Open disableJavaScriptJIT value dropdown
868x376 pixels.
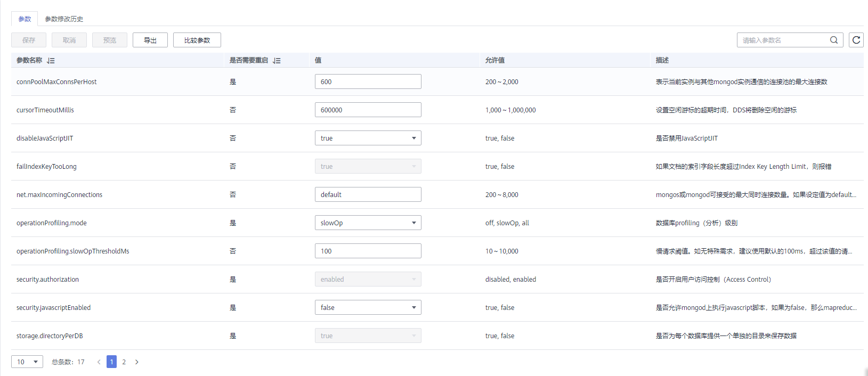(x=368, y=138)
